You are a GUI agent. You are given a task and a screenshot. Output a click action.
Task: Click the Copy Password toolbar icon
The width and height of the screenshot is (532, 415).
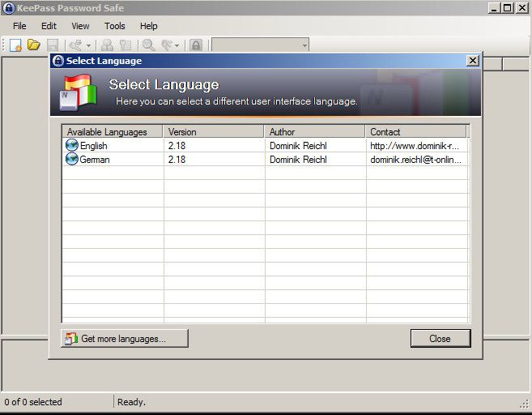click(x=126, y=45)
